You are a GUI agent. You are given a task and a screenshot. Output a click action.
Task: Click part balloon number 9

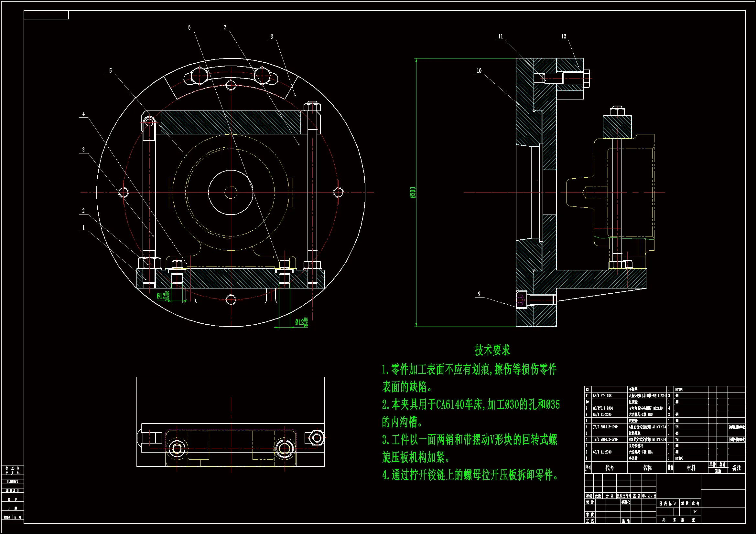(479, 294)
